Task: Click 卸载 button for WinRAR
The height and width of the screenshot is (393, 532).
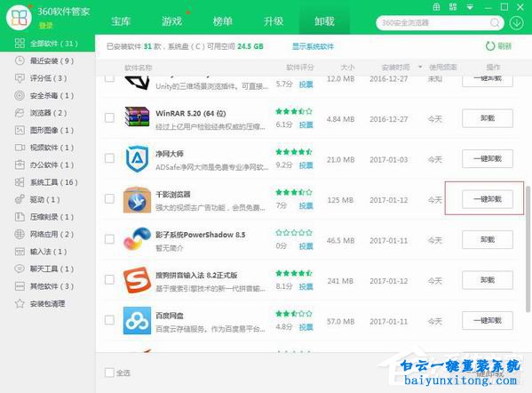Action: pyautogui.click(x=488, y=118)
